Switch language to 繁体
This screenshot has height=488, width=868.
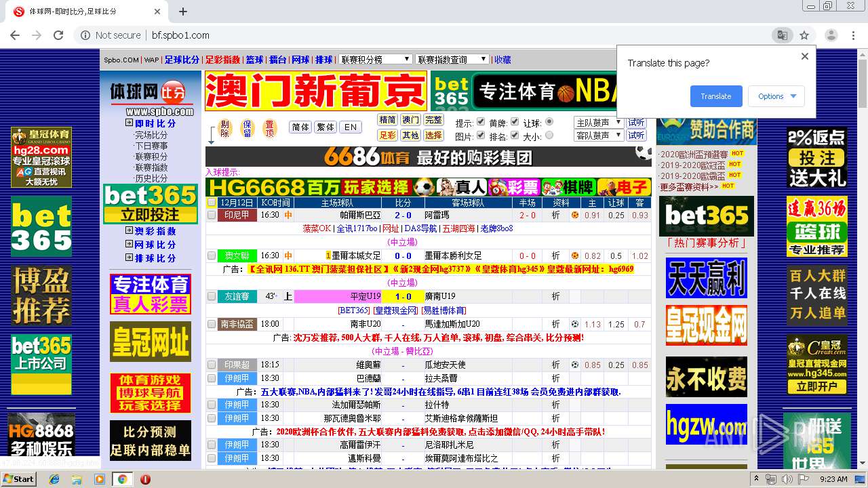325,127
